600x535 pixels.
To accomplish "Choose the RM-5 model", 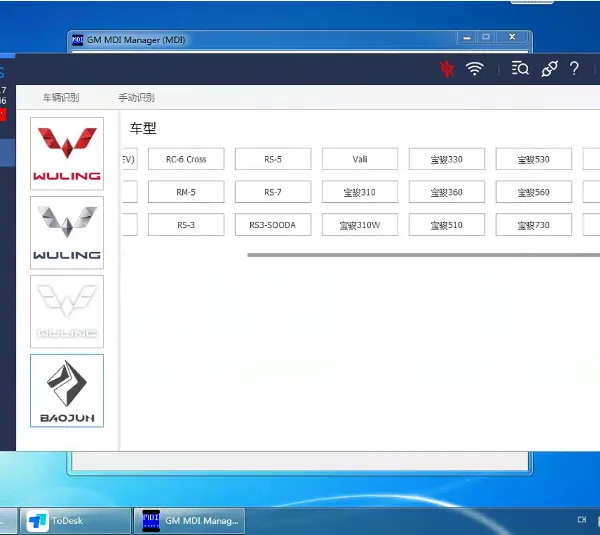I will tap(186, 192).
